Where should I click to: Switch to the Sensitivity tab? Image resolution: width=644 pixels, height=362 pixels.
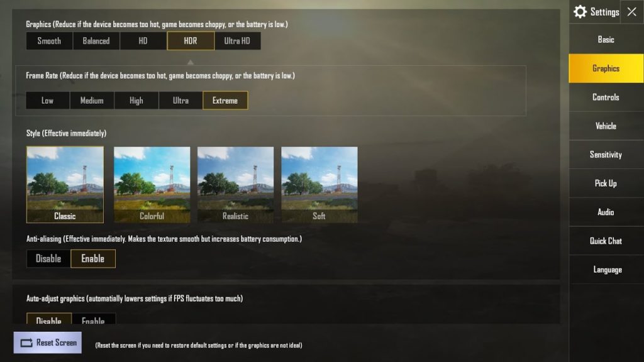coord(606,155)
